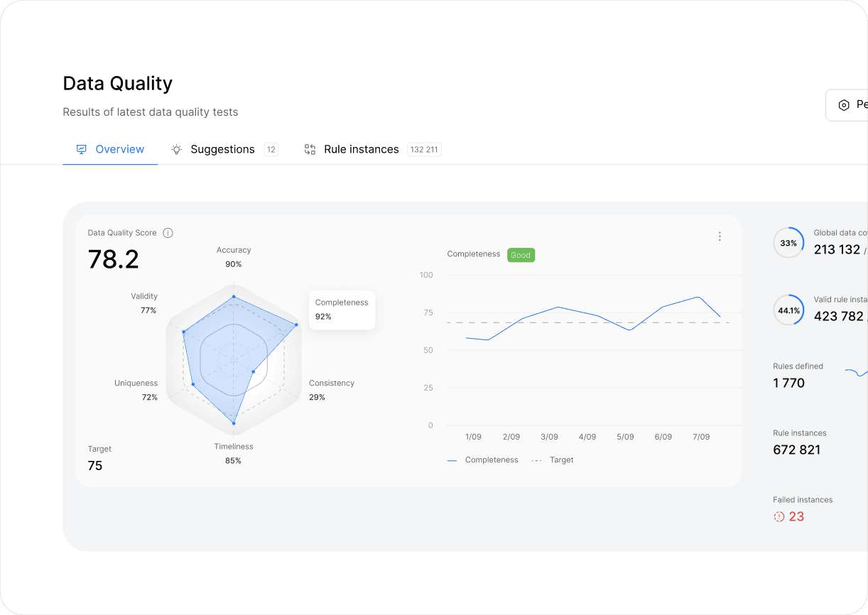Open the Rule instances tab

[x=362, y=149]
